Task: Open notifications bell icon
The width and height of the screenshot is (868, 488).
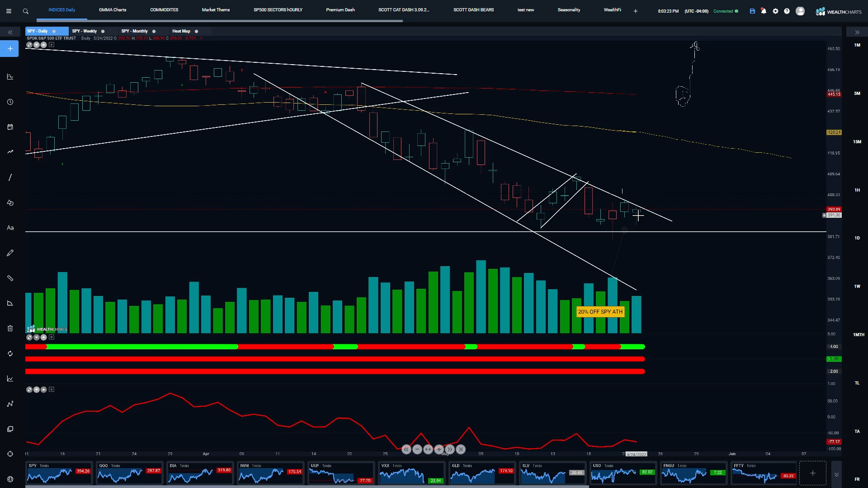Action: tap(764, 11)
